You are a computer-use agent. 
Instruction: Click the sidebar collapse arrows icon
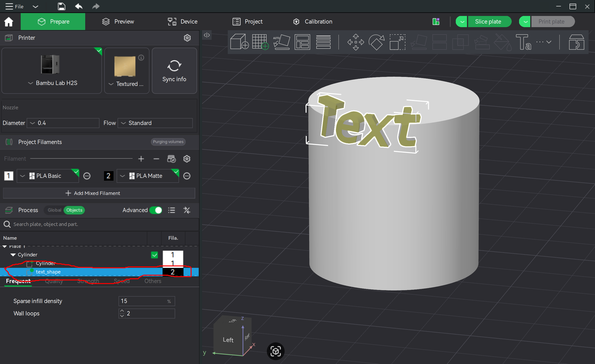(207, 35)
